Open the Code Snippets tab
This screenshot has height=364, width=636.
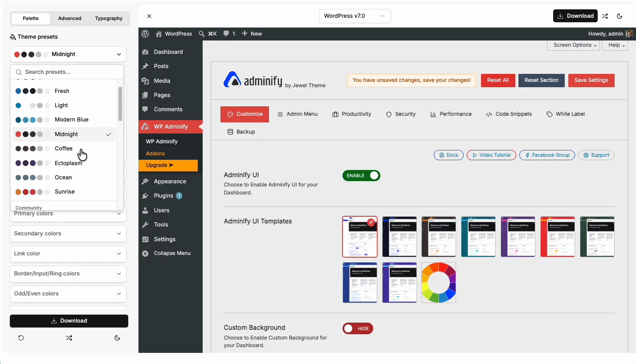tap(509, 114)
